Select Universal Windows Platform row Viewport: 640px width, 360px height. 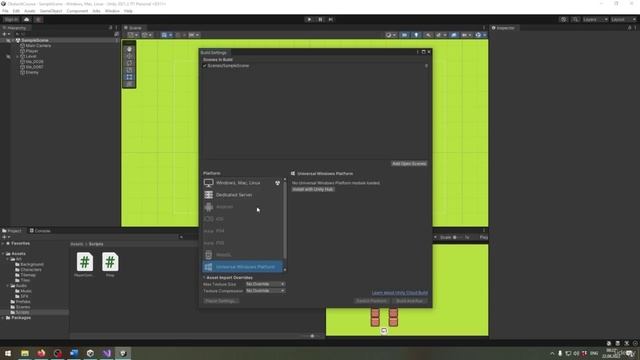pyautogui.click(x=242, y=267)
